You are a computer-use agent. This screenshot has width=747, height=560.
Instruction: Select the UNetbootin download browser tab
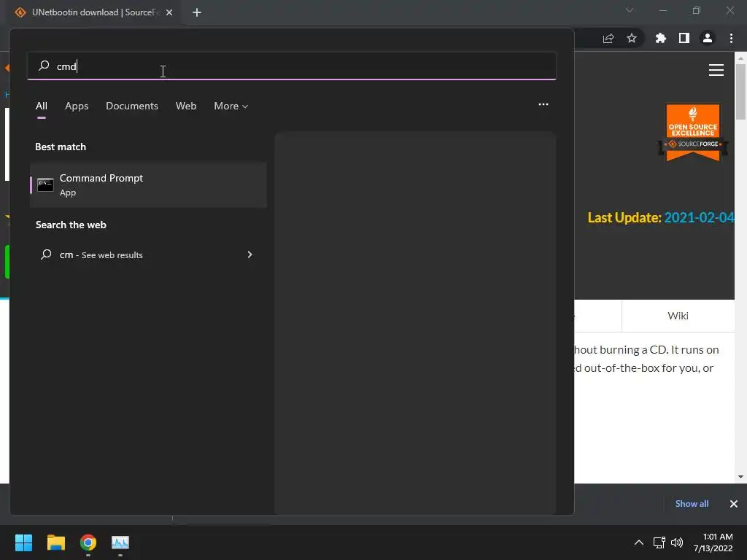click(94, 12)
